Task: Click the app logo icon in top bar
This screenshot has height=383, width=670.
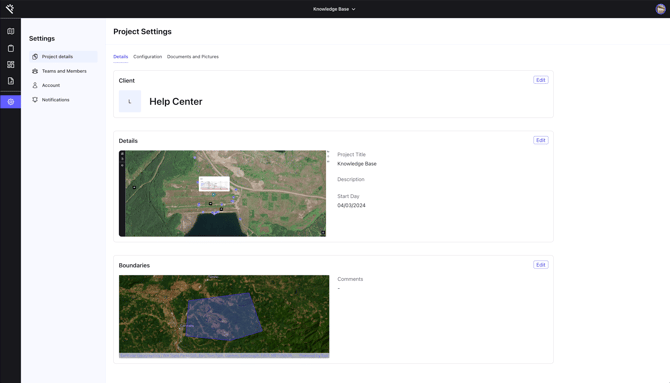Action: click(x=10, y=9)
